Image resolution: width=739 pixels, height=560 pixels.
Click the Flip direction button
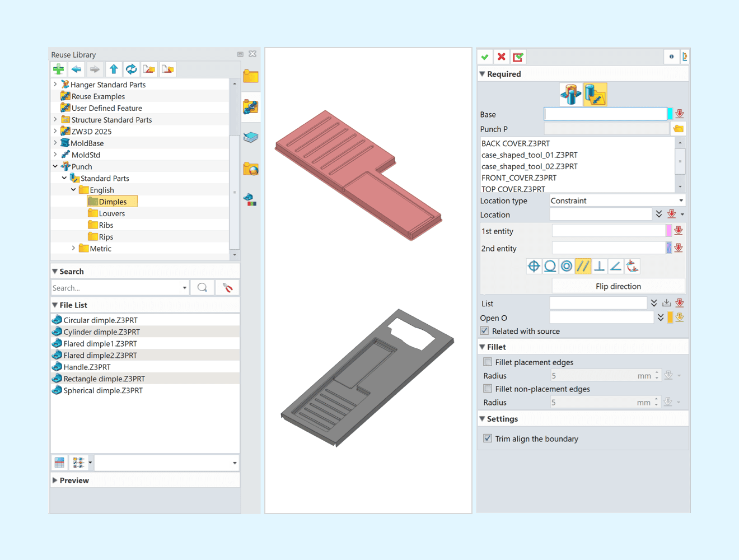click(618, 286)
